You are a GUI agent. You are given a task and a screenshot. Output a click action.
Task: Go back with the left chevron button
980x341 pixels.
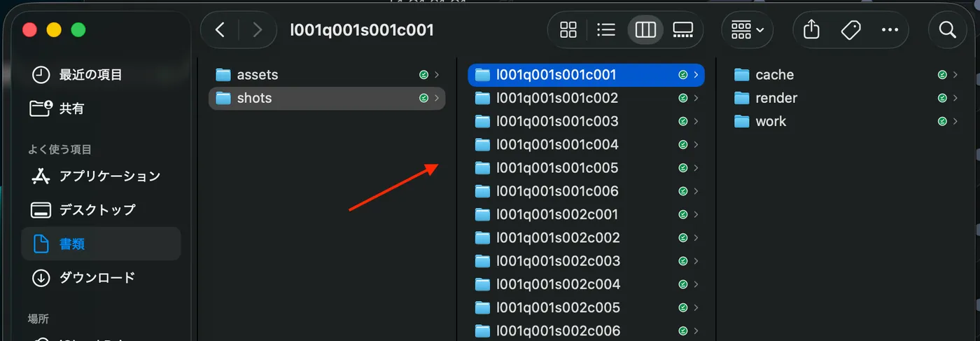tap(220, 29)
